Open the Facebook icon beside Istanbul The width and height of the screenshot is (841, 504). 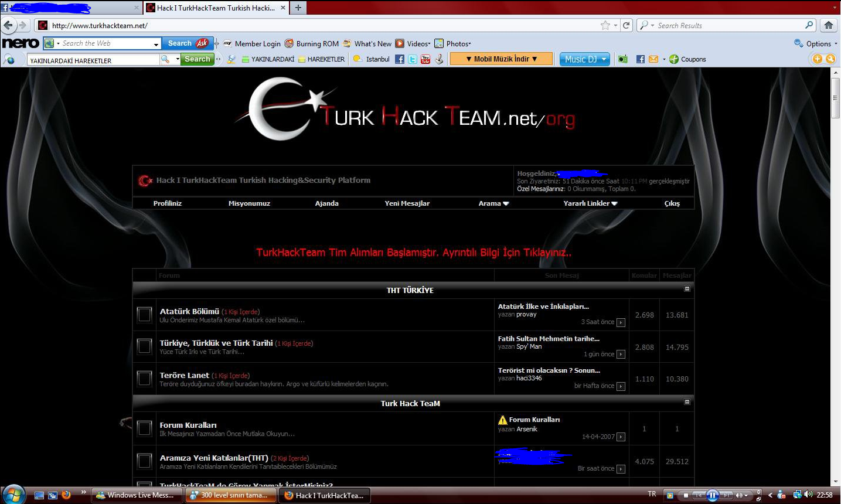[400, 59]
